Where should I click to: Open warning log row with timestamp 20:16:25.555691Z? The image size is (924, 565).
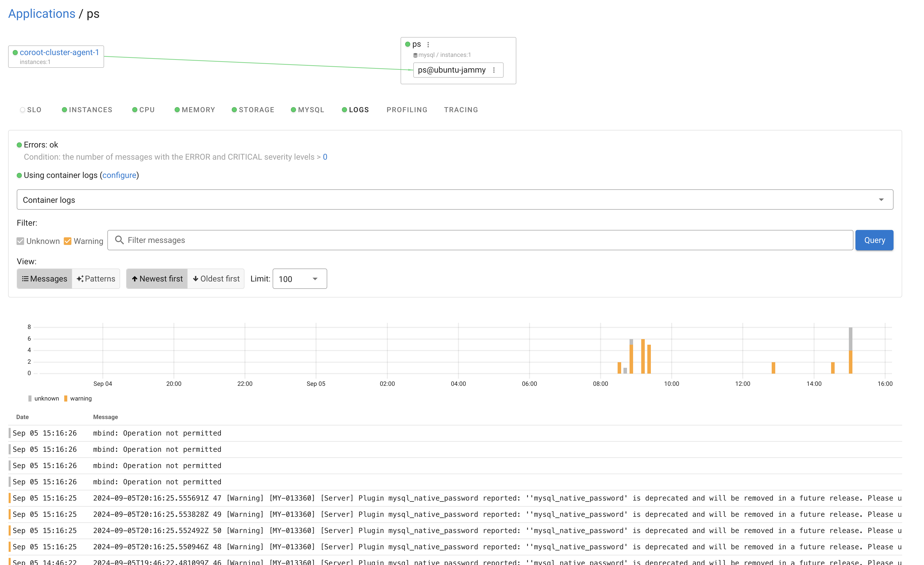455,498
